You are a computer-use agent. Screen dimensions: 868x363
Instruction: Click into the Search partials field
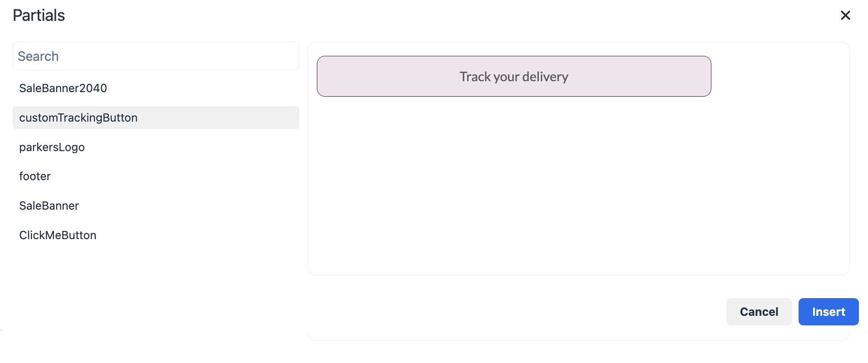click(156, 56)
